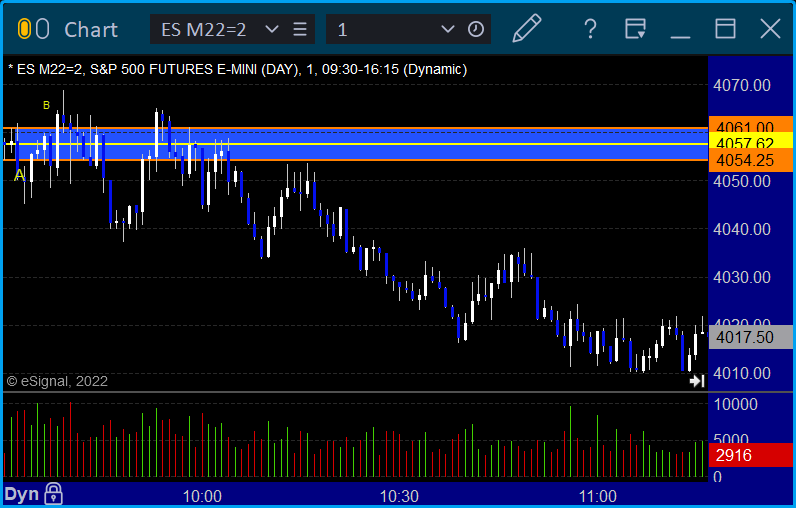Click the 11:00 time axis label
The height and width of the screenshot is (508, 796).
coord(597,496)
